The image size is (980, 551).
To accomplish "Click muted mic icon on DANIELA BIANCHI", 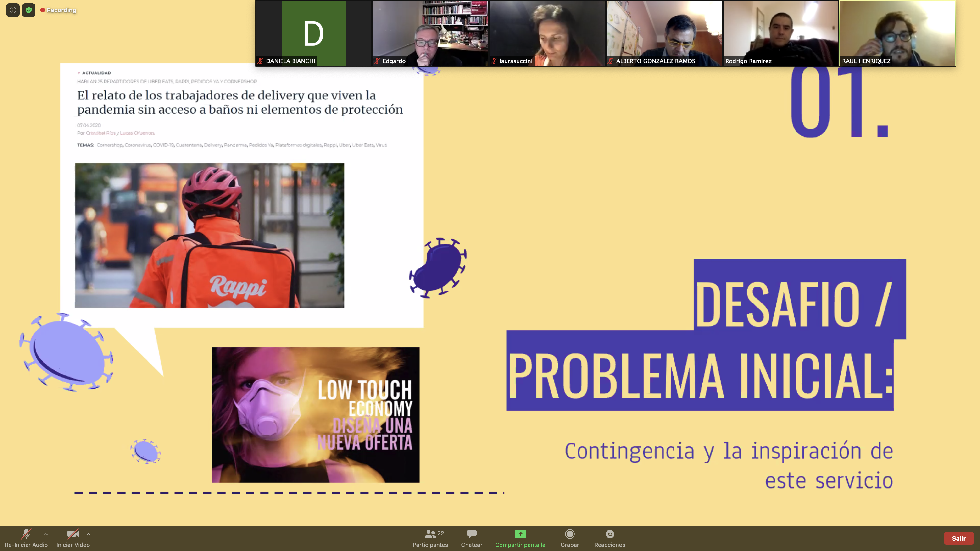I will 261,61.
